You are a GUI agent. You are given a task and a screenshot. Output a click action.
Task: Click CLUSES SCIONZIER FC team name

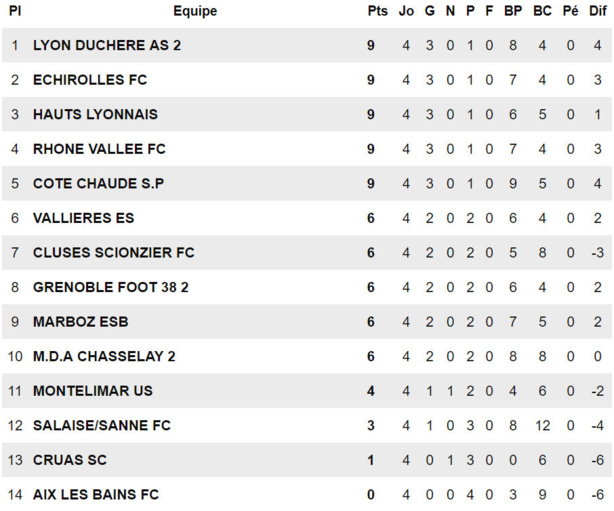113,253
